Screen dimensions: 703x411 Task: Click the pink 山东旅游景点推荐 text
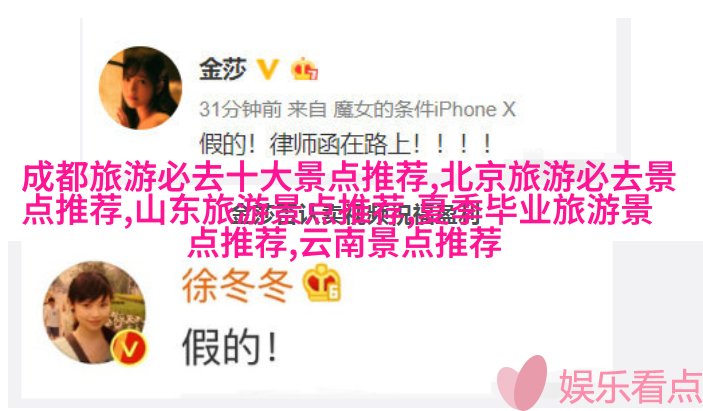click(270, 209)
